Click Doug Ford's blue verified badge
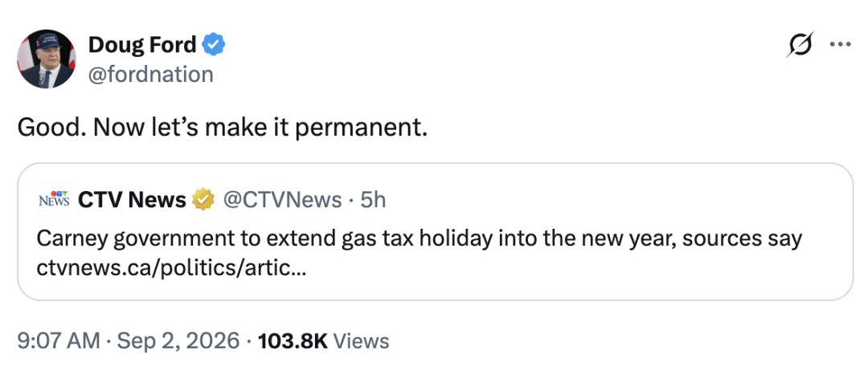 pos(213,44)
